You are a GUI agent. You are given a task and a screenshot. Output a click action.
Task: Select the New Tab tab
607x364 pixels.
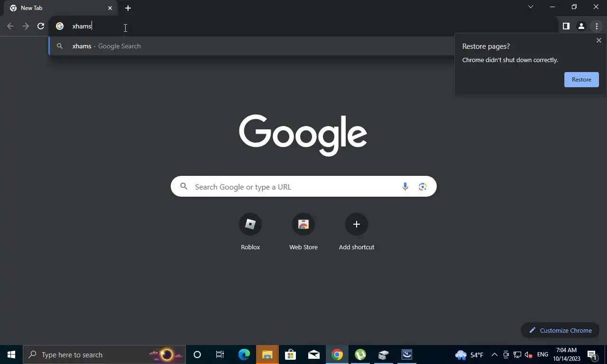(x=61, y=8)
